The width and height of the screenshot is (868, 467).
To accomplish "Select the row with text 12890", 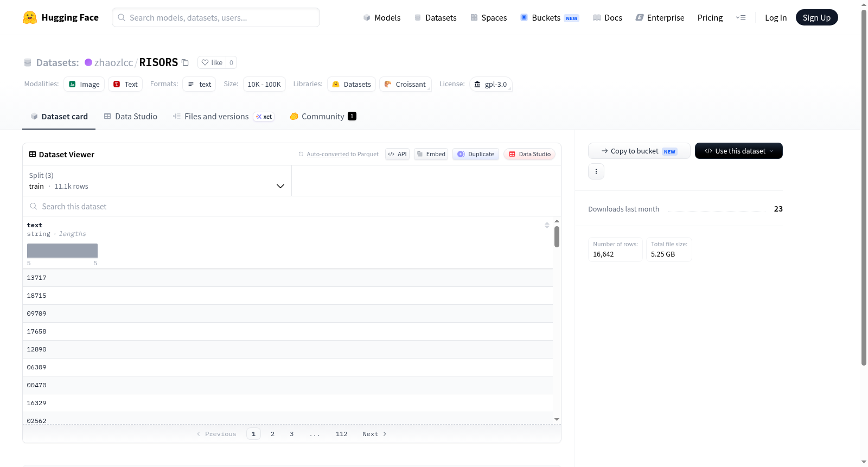I will 288,349.
